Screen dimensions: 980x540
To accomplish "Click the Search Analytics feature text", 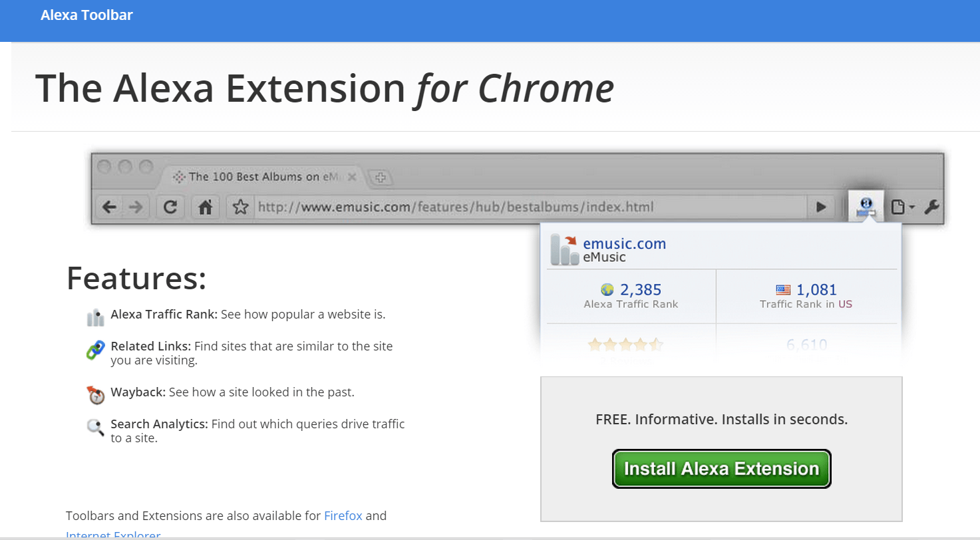I will coord(258,431).
